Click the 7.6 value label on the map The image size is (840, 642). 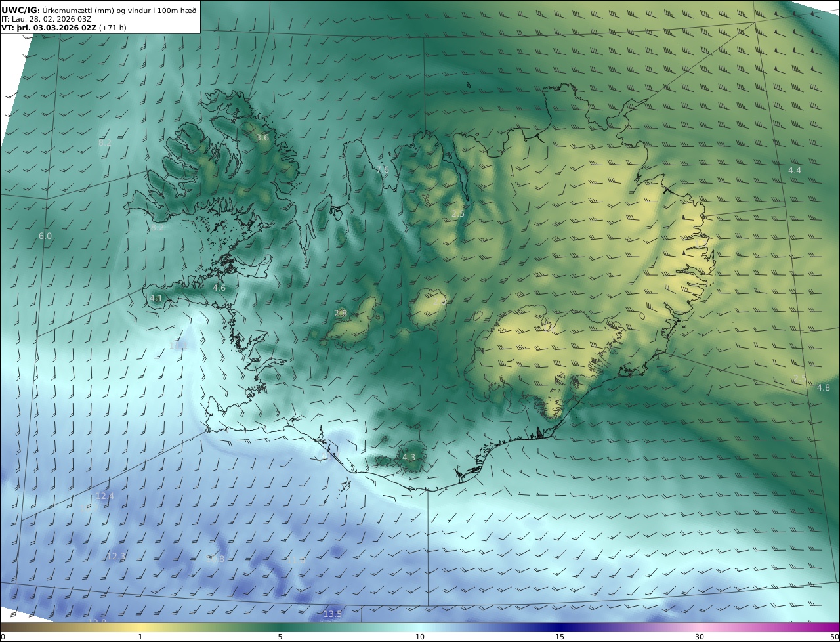point(383,170)
